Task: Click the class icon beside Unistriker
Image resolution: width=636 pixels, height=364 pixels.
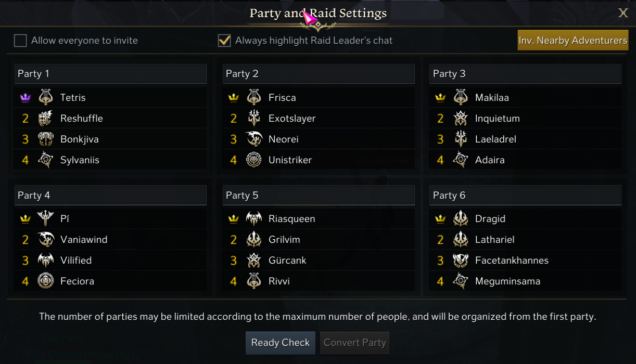Action: (x=254, y=160)
